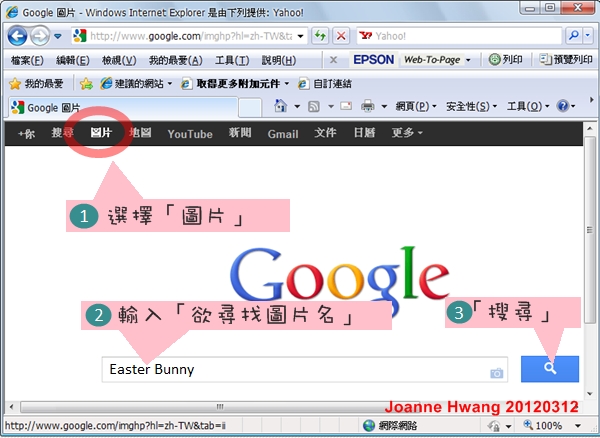Open YouTube from the Google bar
Image resolution: width=600 pixels, height=438 pixels.
(190, 134)
